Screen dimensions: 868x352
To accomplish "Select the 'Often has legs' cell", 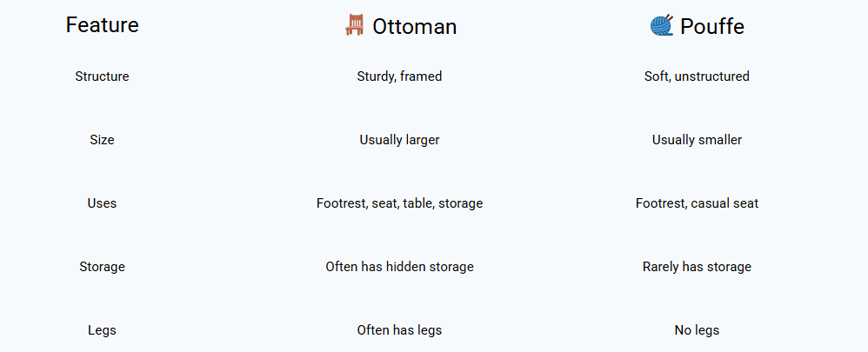I will click(x=400, y=330).
